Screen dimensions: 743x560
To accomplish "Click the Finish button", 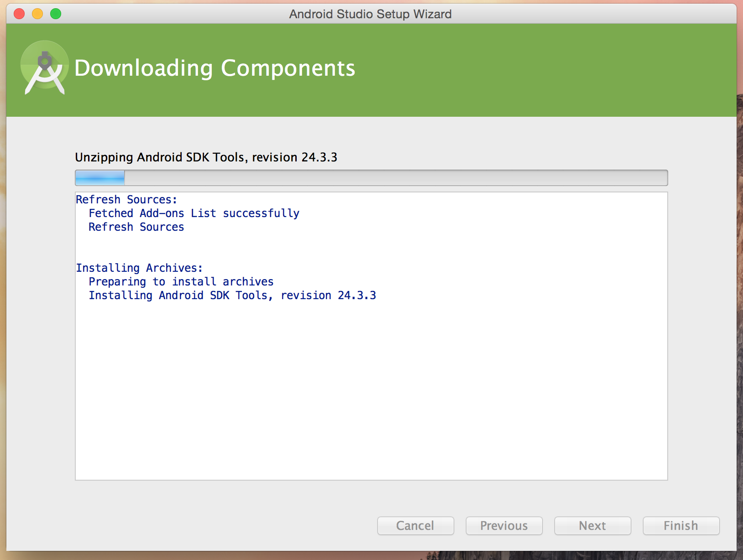I will click(x=681, y=525).
